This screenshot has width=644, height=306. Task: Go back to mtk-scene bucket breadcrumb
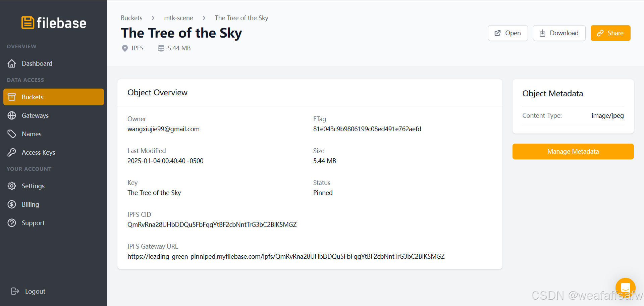click(x=178, y=18)
